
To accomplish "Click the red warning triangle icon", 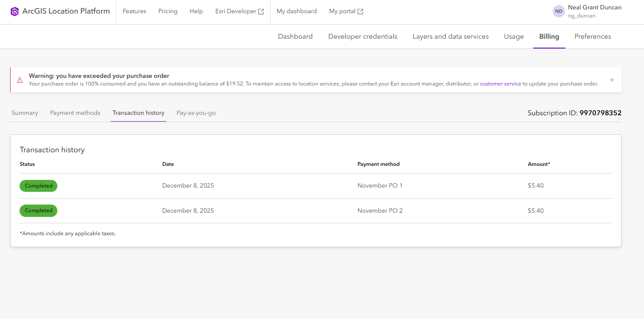I will coord(20,80).
